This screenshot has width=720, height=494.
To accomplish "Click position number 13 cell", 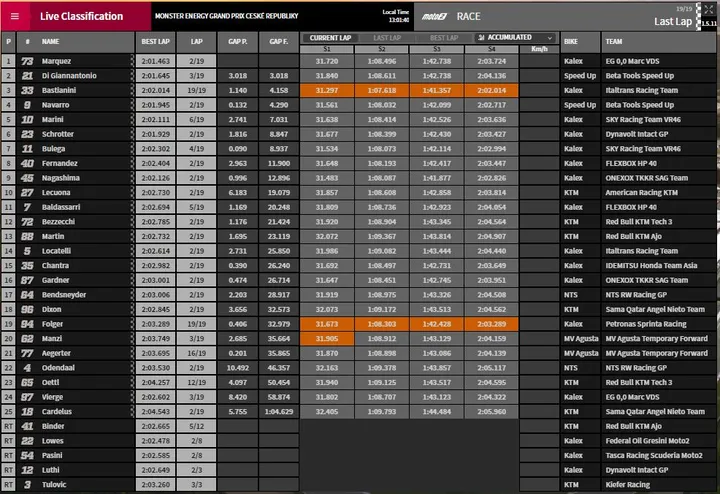I will coord(8,236).
